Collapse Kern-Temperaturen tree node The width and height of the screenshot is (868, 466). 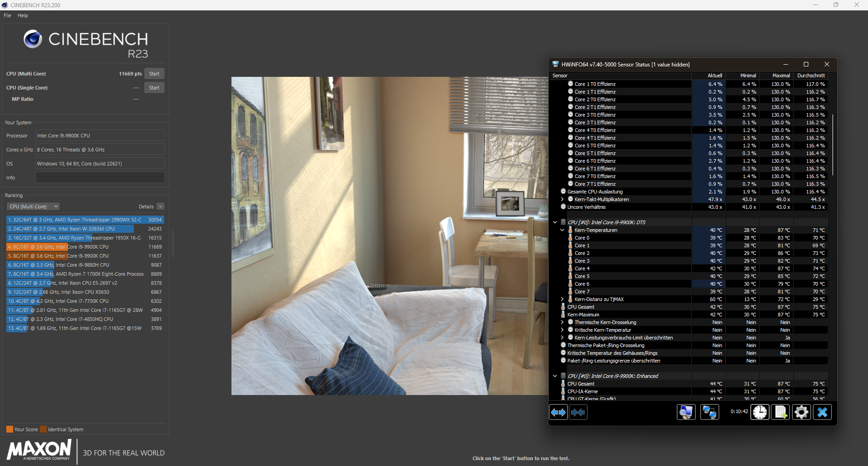click(x=562, y=230)
